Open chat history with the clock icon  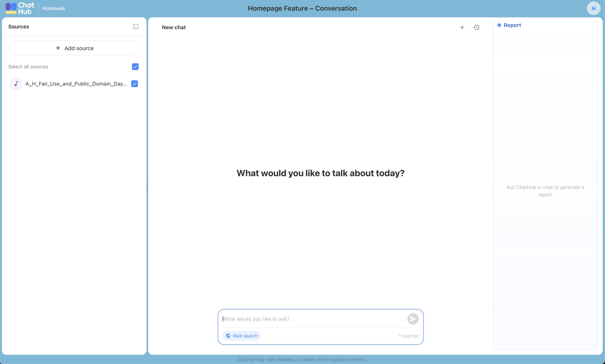[476, 27]
